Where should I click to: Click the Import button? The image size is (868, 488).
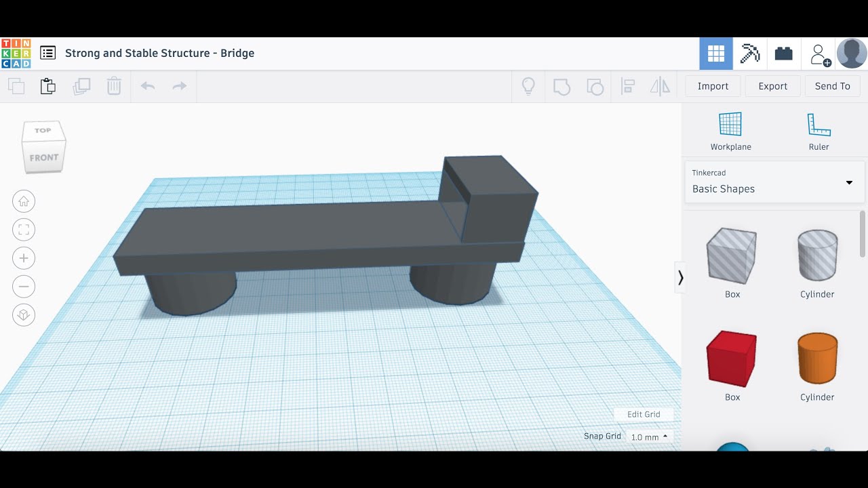click(713, 86)
